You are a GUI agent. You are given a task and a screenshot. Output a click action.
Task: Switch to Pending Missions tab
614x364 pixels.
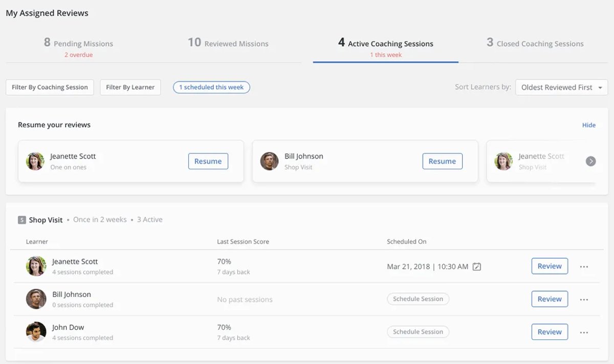(79, 47)
